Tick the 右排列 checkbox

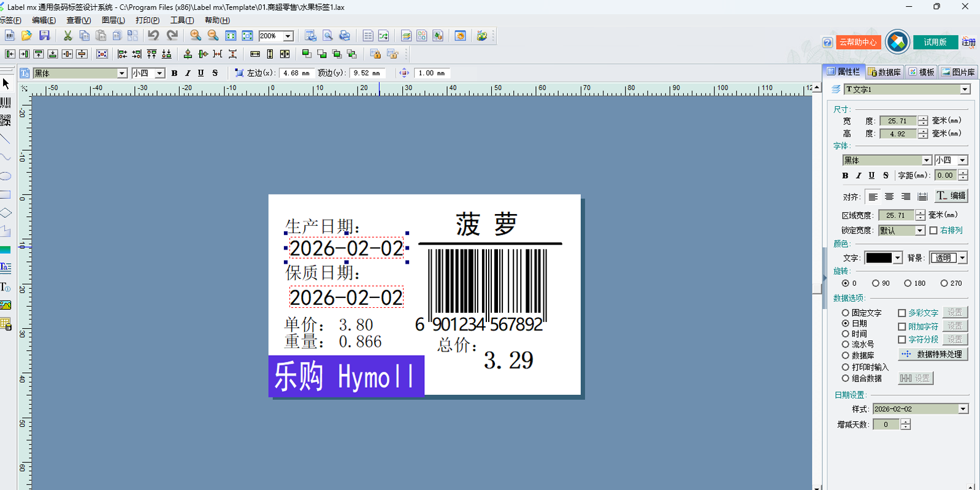(933, 231)
